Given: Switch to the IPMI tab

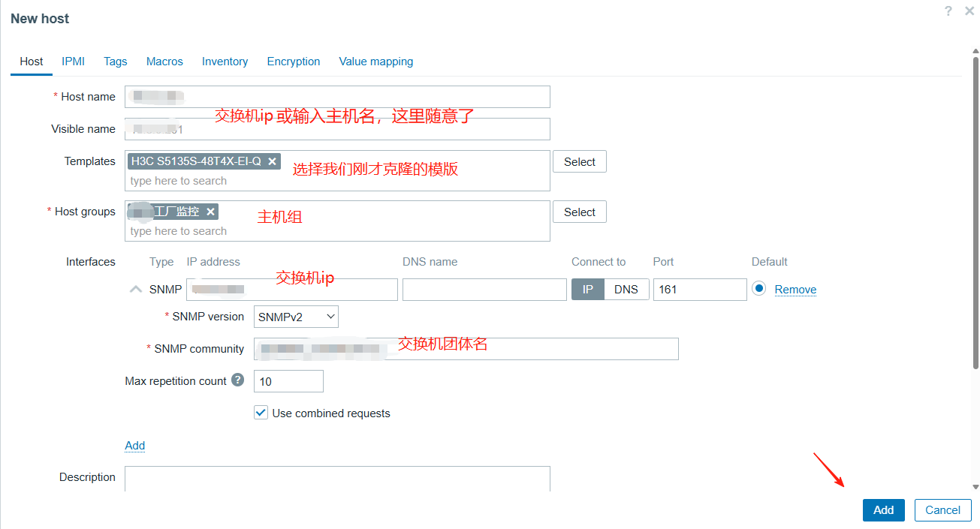Looking at the screenshot, I should [x=74, y=62].
